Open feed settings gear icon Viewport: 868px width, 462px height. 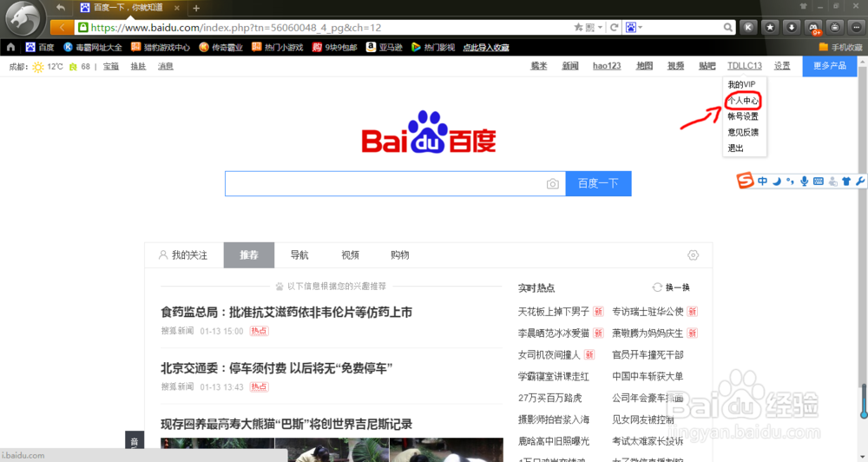693,254
